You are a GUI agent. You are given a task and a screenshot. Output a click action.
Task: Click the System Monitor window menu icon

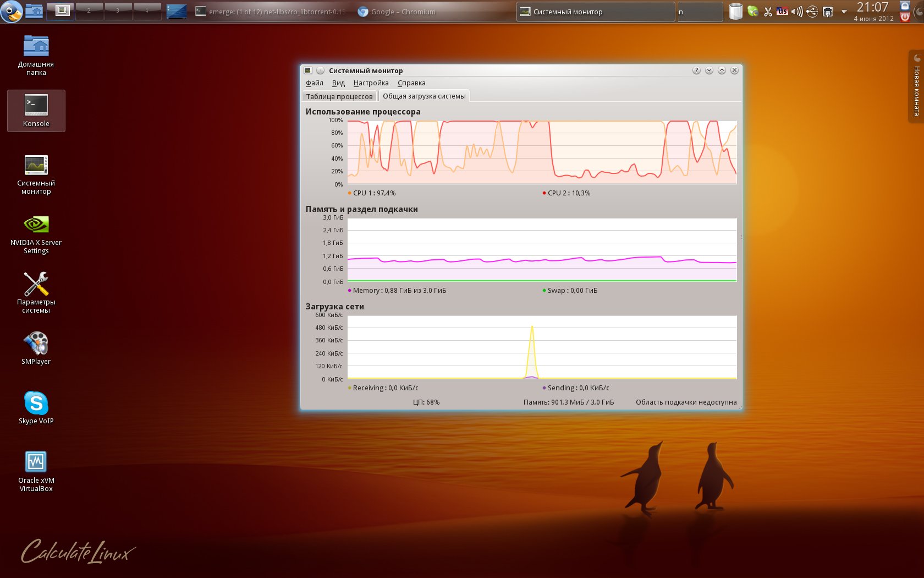(x=308, y=70)
